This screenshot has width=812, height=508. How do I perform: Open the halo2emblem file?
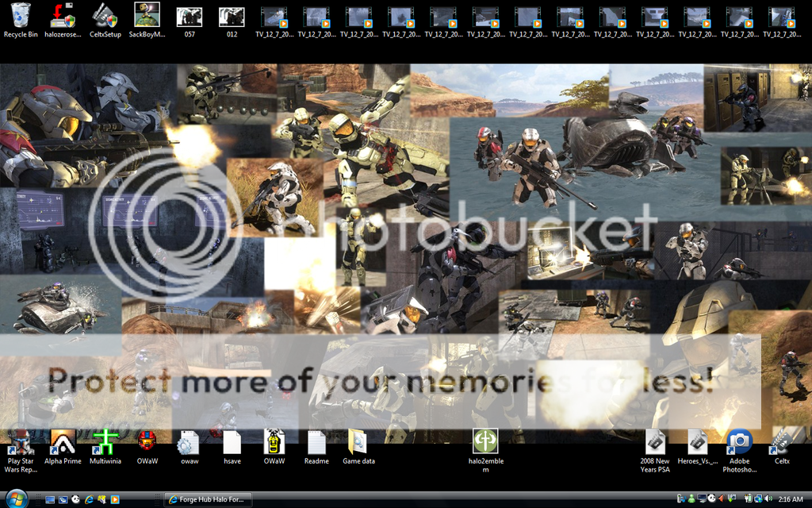click(x=485, y=442)
